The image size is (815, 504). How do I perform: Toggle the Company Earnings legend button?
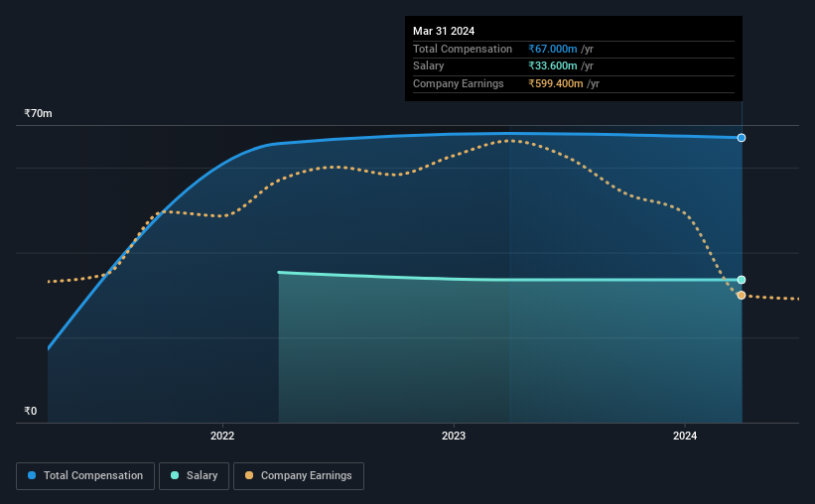[x=299, y=476]
